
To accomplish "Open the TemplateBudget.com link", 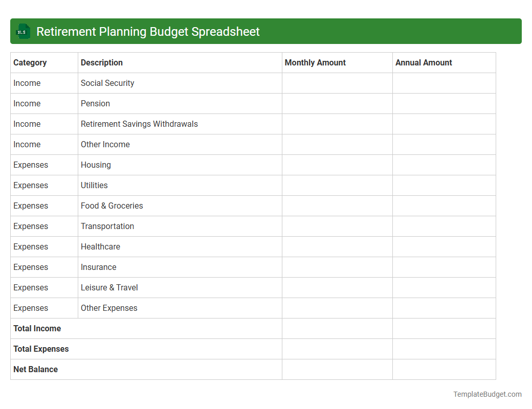I will pos(487,394).
